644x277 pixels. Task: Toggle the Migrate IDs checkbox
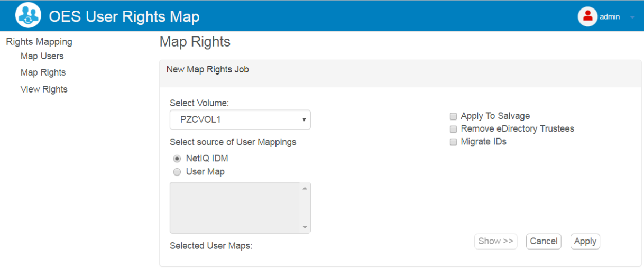[x=453, y=142]
